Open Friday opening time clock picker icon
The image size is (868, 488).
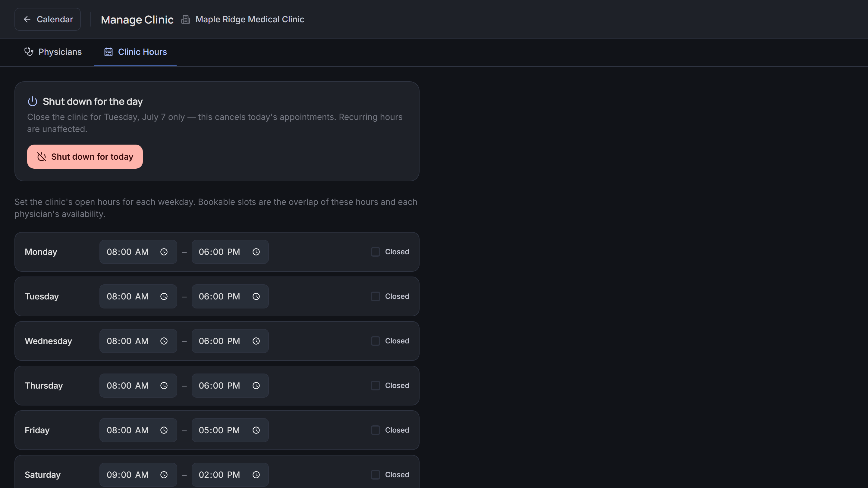[x=164, y=430]
